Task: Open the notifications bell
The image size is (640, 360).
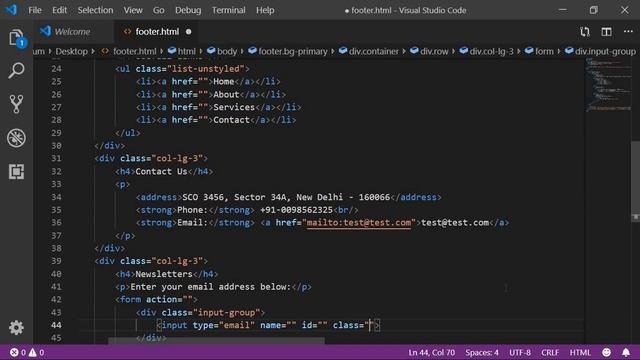Action: (x=626, y=352)
